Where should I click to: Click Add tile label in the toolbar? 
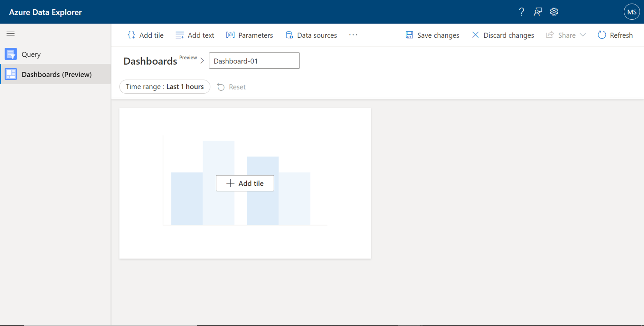coord(151,35)
